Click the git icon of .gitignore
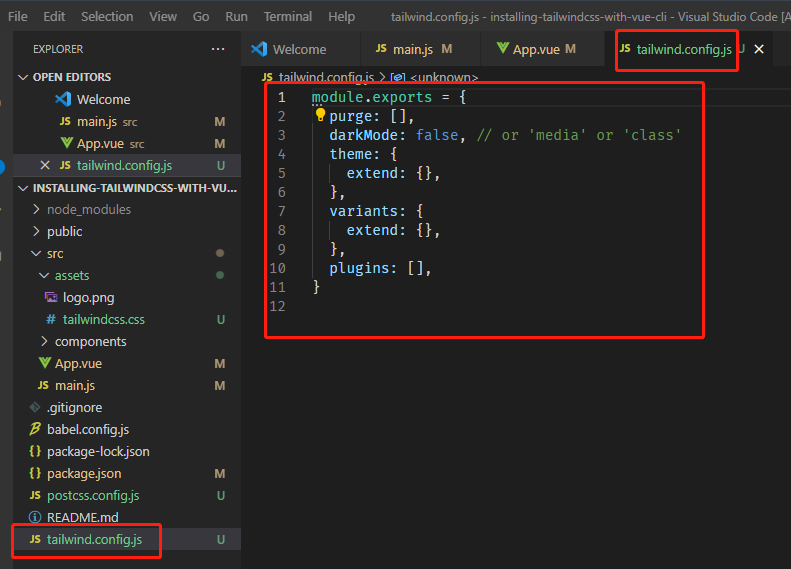 35,407
